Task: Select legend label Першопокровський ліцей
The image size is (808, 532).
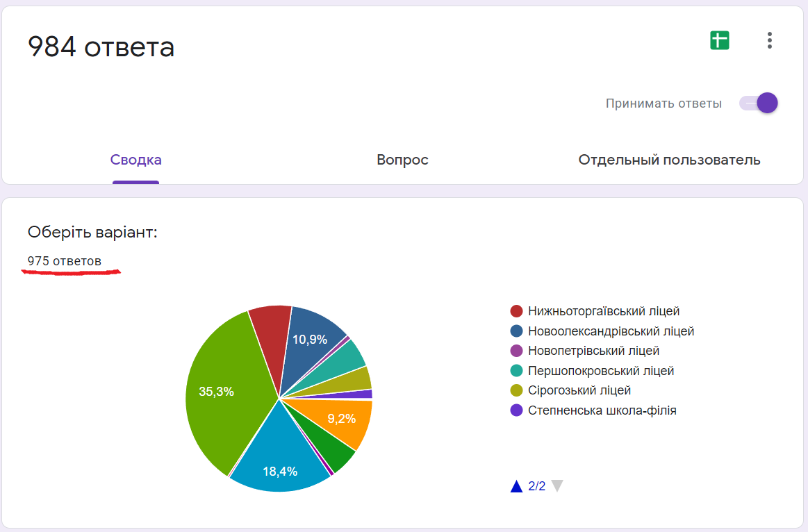Action: [601, 371]
